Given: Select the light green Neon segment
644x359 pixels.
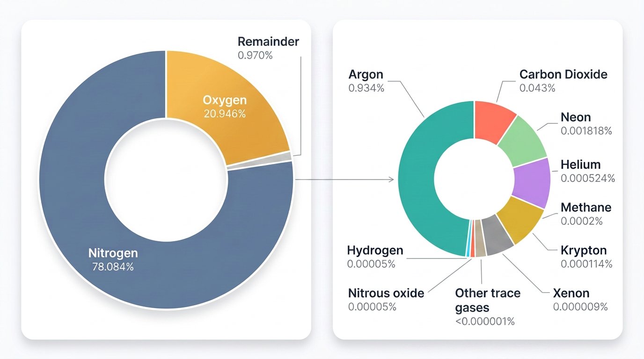Looking at the screenshot, I should click(522, 140).
